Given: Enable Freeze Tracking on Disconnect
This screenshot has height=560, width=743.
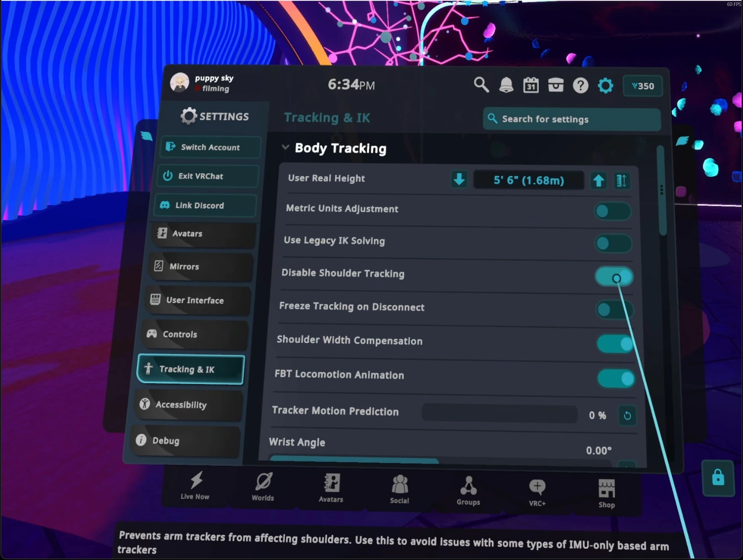Looking at the screenshot, I should coord(615,310).
